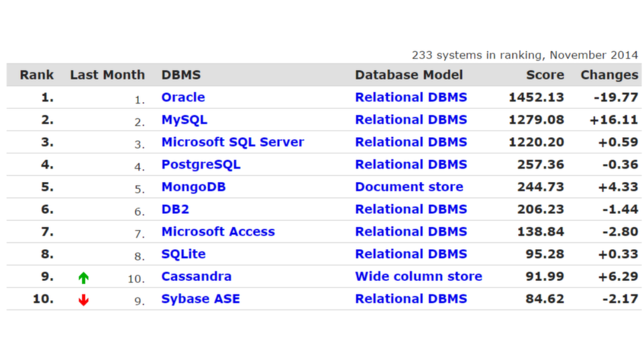Open the SQLite link

183,254
